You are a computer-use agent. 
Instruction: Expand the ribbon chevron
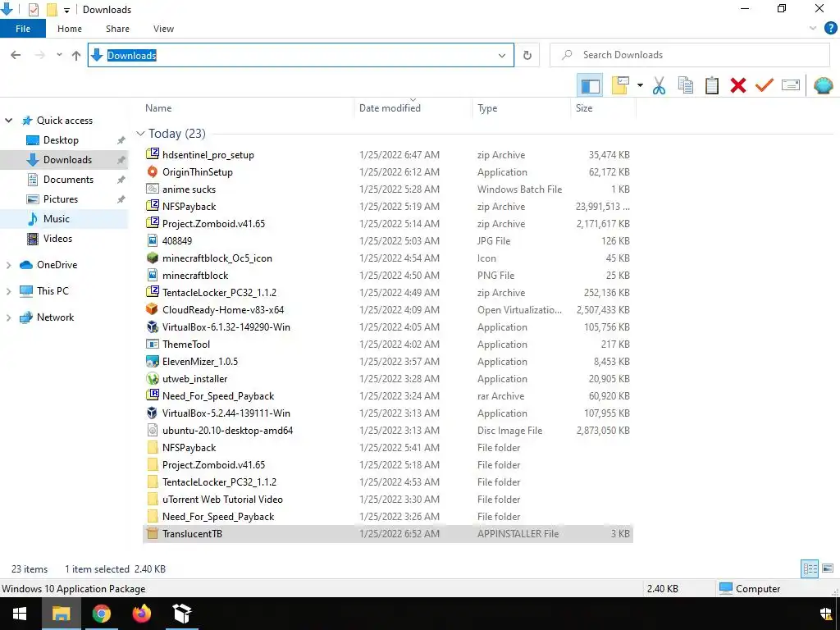point(813,29)
